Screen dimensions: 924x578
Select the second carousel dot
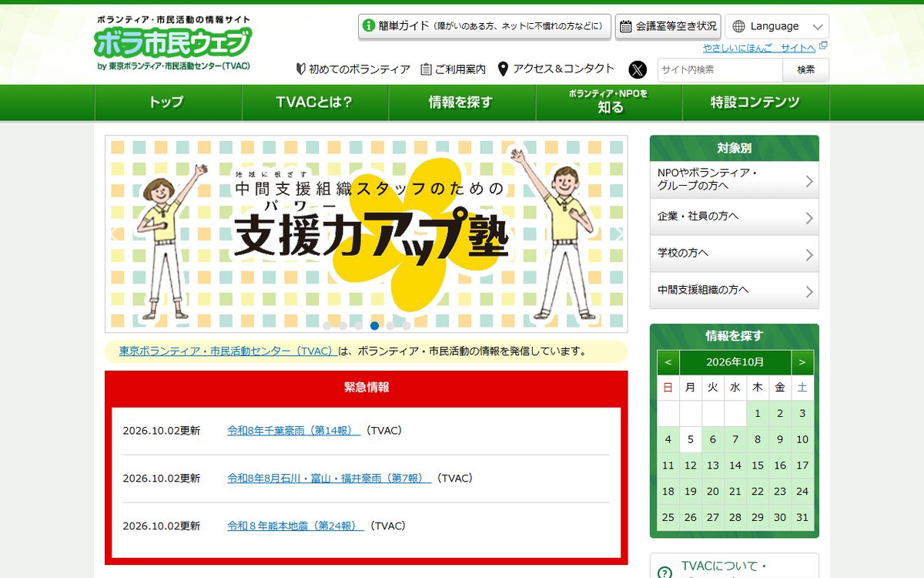tap(343, 325)
